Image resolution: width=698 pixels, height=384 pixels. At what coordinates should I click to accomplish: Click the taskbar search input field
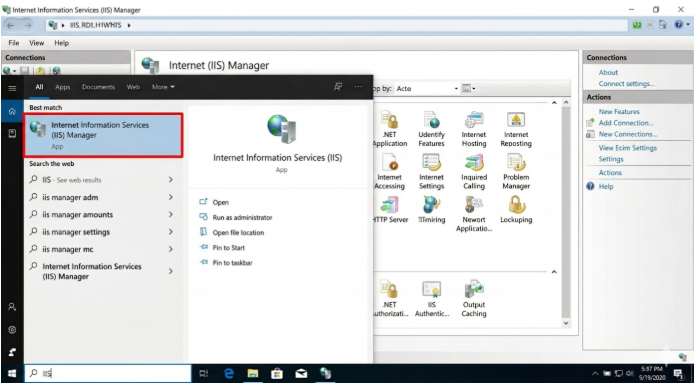[x=108, y=374]
